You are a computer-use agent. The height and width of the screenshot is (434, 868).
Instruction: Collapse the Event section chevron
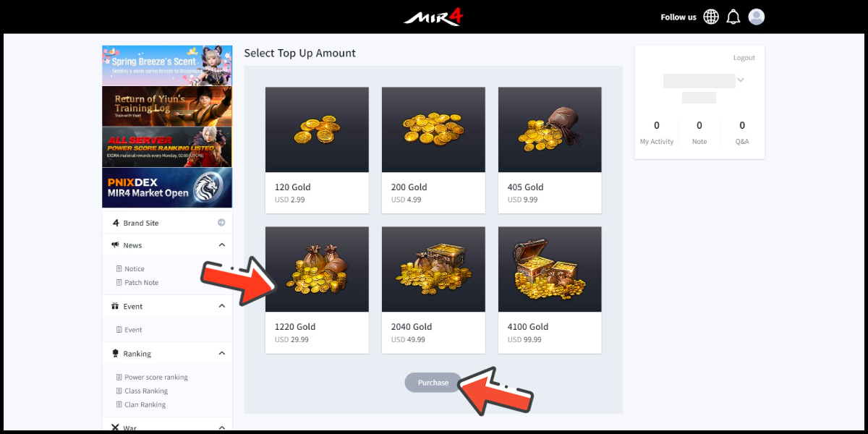point(222,306)
